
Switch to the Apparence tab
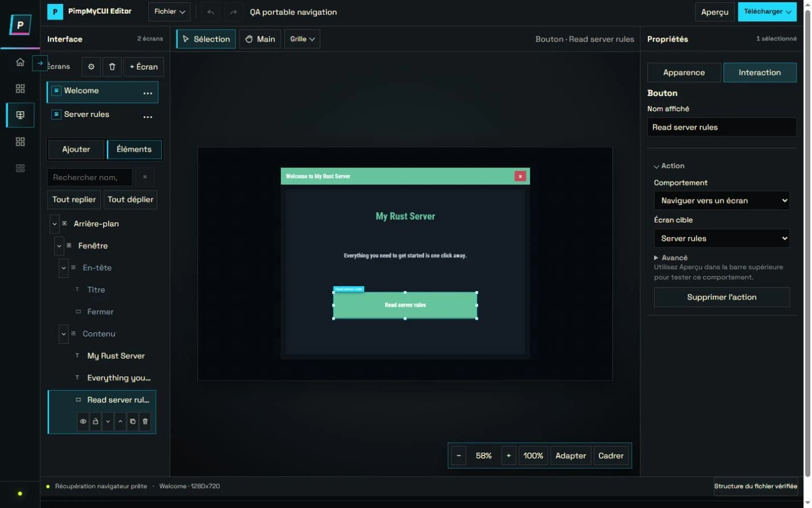[684, 72]
